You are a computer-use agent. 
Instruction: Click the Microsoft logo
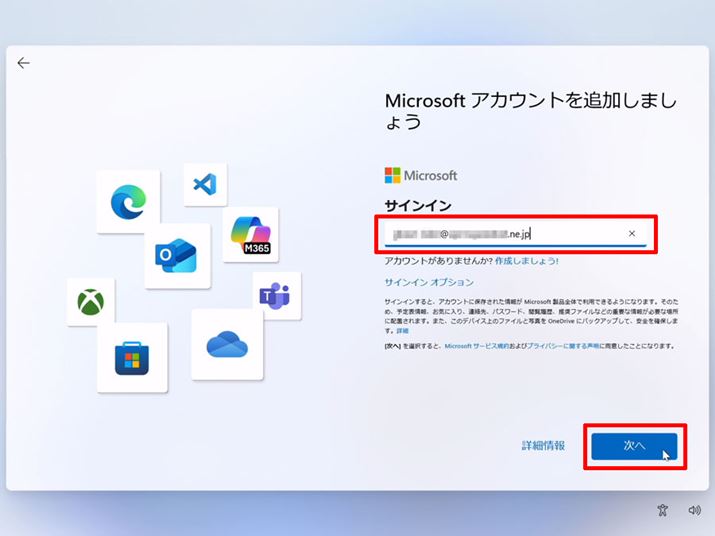pos(420,176)
